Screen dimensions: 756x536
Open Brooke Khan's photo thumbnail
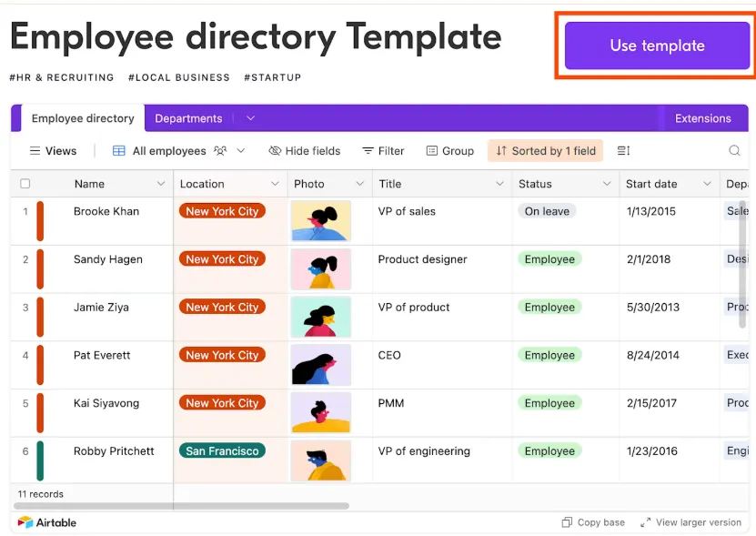[320, 220]
